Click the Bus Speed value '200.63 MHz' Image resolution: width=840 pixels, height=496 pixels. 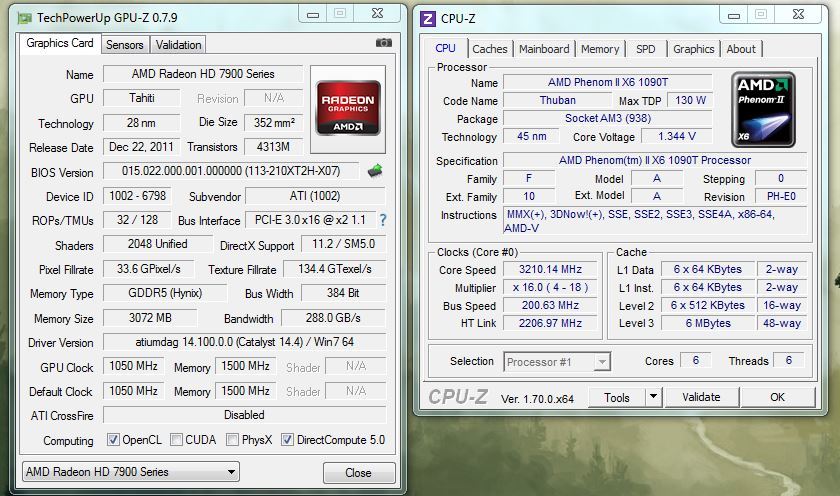pos(550,305)
